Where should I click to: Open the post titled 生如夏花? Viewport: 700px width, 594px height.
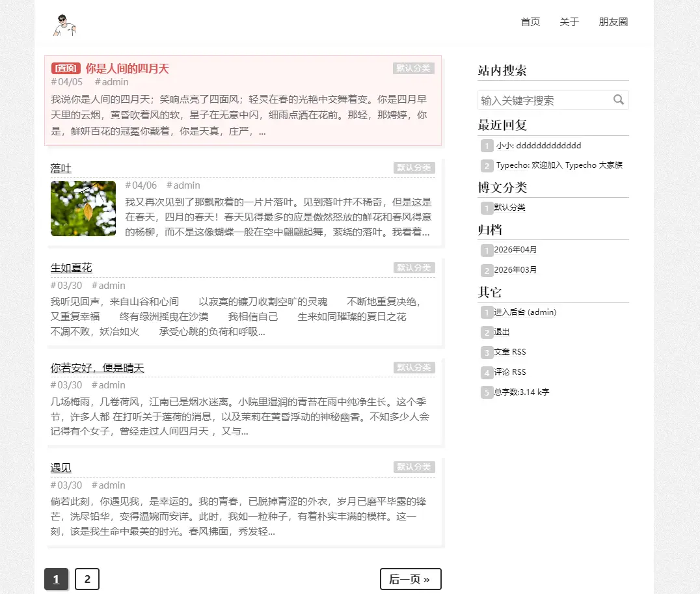coord(71,268)
